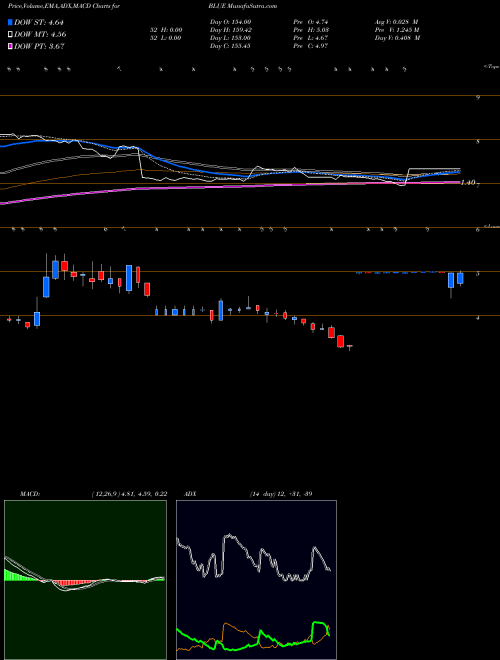Click the price axis label '8'
The image size is (500, 660).
[478, 142]
